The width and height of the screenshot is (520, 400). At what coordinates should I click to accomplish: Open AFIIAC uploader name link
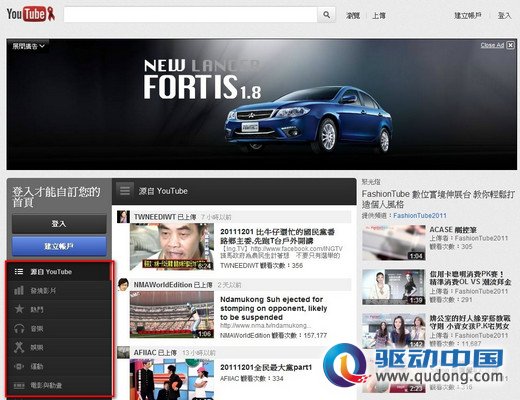pyautogui.click(x=145, y=353)
